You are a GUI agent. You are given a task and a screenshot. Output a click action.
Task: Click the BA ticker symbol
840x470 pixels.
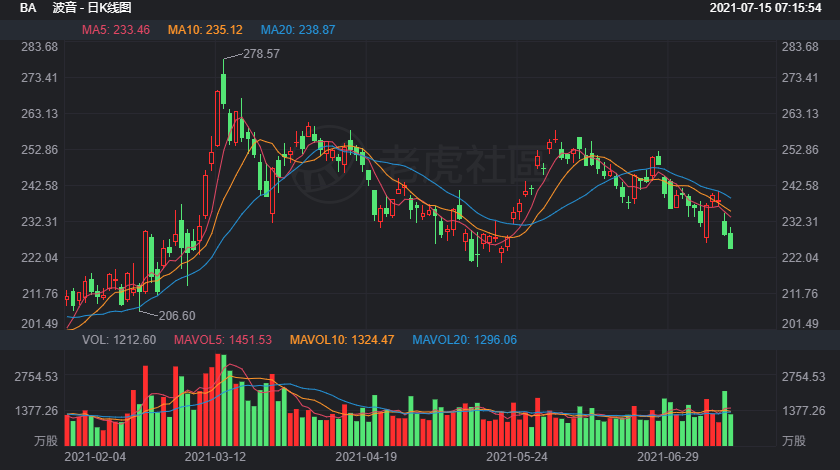point(28,8)
